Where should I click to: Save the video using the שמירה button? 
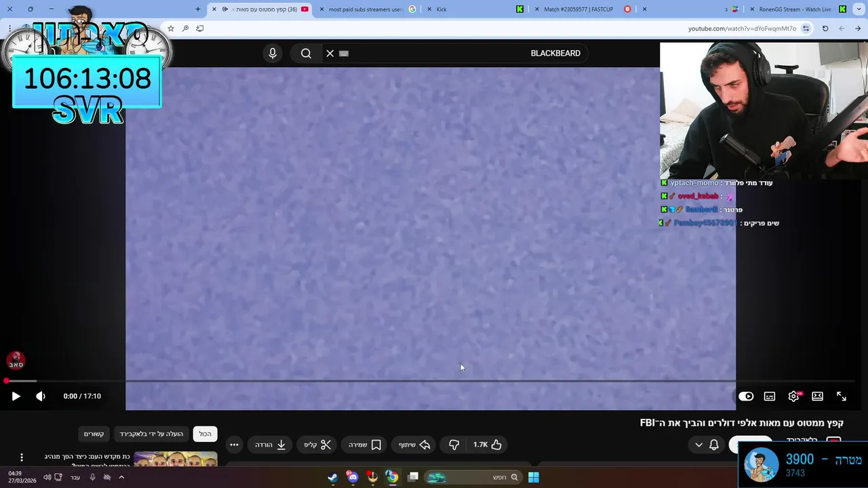pyautogui.click(x=365, y=445)
